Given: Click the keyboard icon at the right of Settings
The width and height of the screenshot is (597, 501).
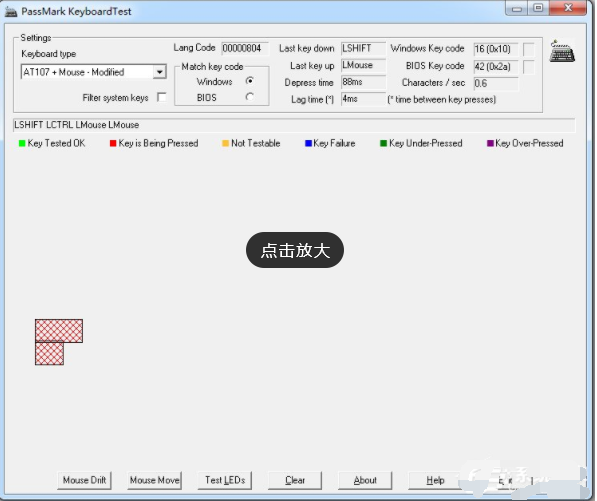Looking at the screenshot, I should pyautogui.click(x=562, y=51).
